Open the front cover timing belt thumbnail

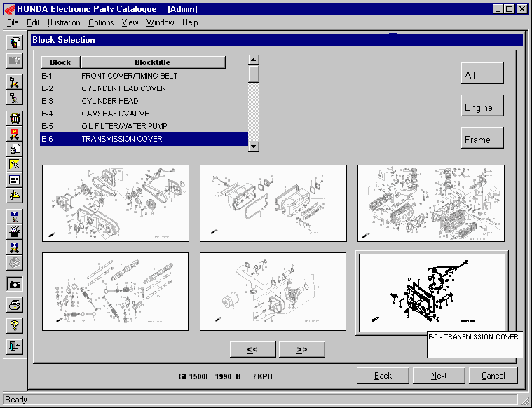(116, 203)
